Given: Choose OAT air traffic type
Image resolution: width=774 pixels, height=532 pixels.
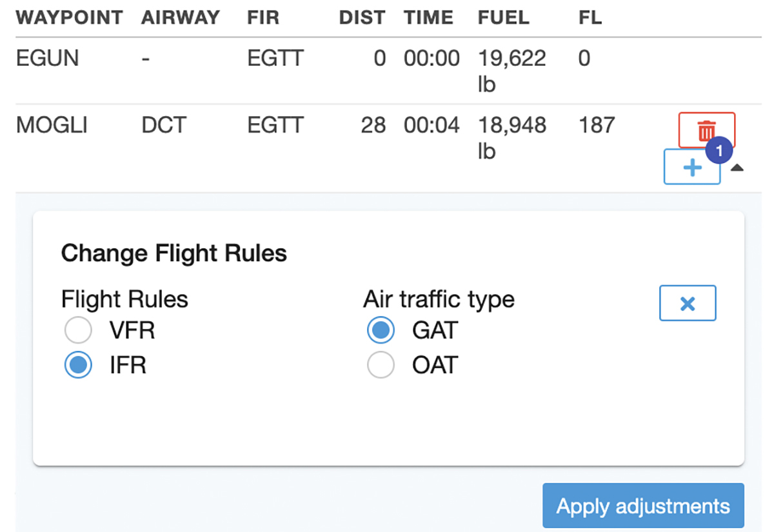Looking at the screenshot, I should 381,366.
